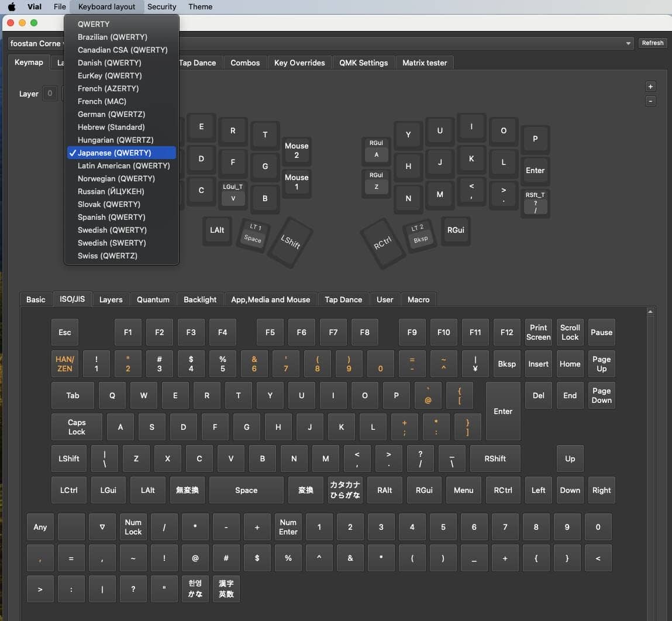Open the Security menu
672x621 pixels.
tap(161, 7)
